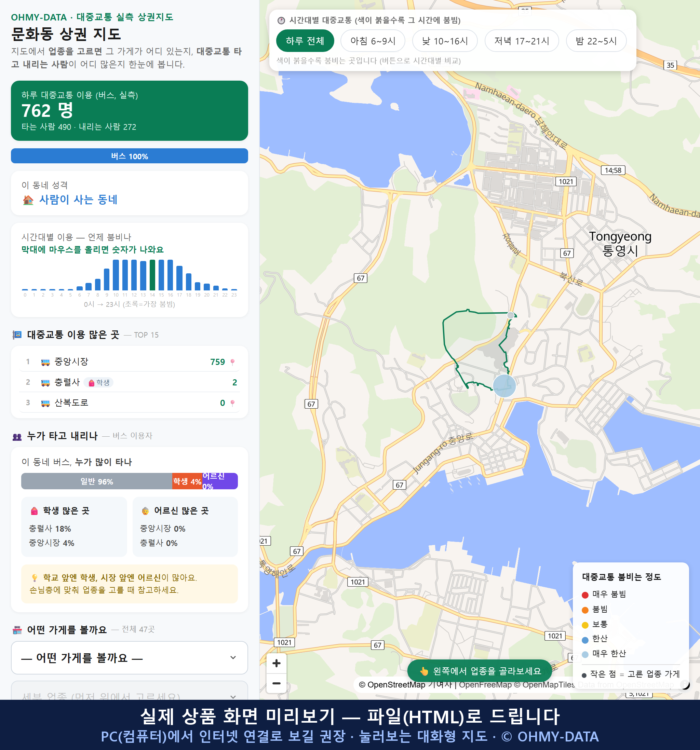Image resolution: width=700 pixels, height=750 pixels.
Task: Click the bus-stop icon by 대중교통 이용 많은 곳
Action: coord(17,335)
